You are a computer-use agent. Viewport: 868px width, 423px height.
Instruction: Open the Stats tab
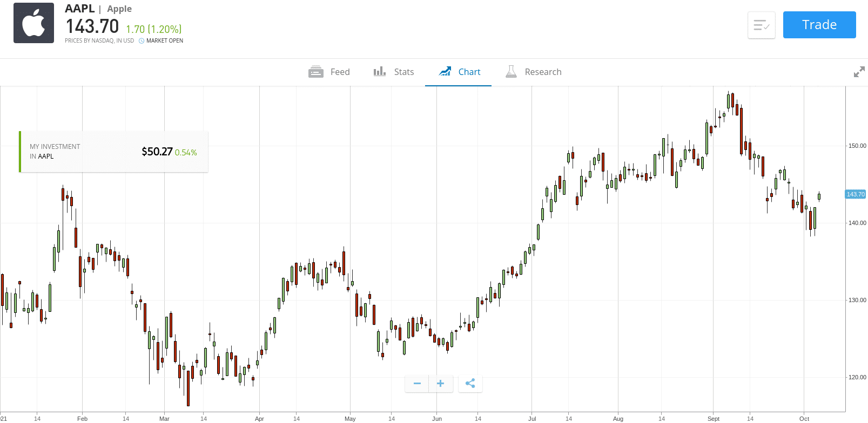[394, 72]
